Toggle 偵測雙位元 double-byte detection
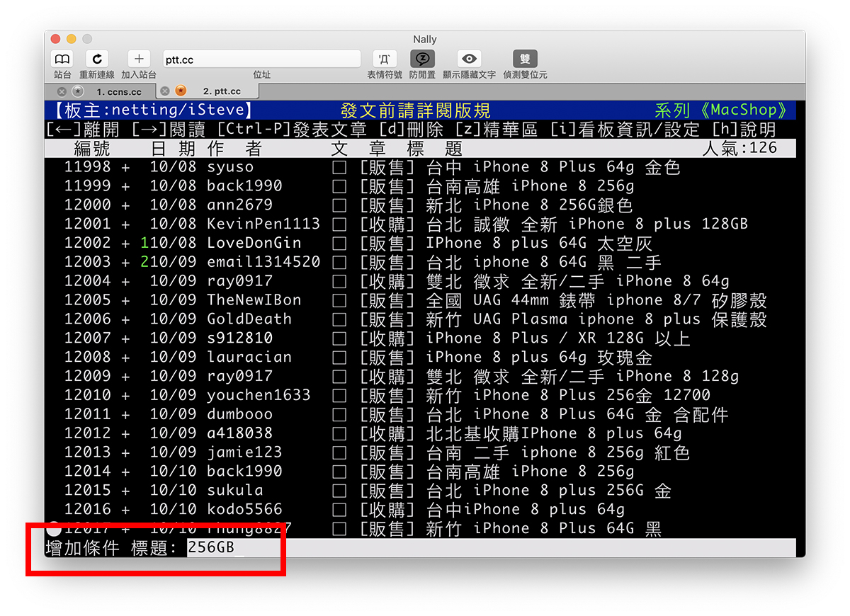This screenshot has height=616, width=850. [525, 59]
